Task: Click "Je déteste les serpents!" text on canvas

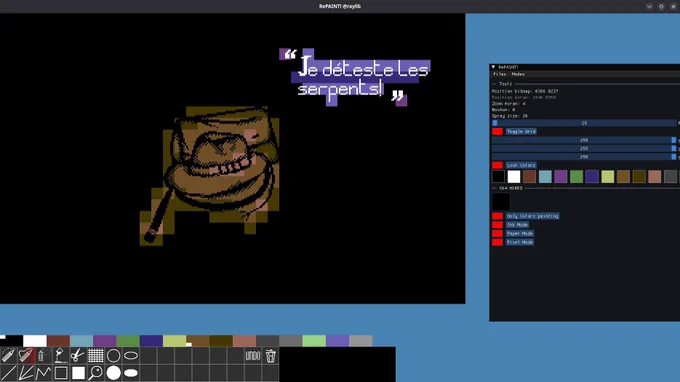Action: [363, 78]
